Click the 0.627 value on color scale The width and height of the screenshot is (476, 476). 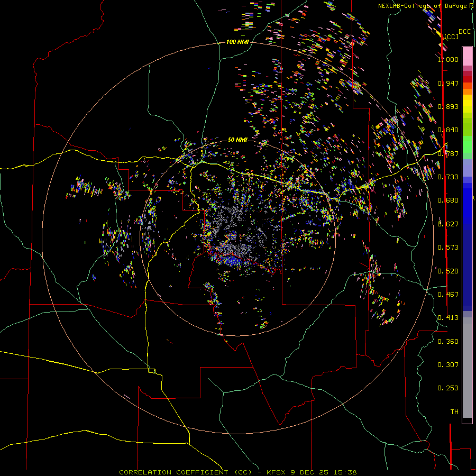448,224
